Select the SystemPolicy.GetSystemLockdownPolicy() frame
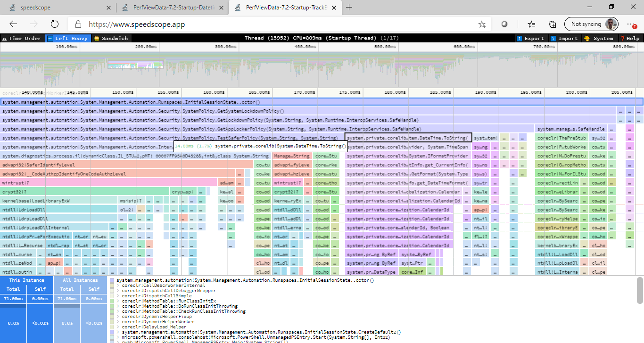644x343 pixels. pos(308,111)
